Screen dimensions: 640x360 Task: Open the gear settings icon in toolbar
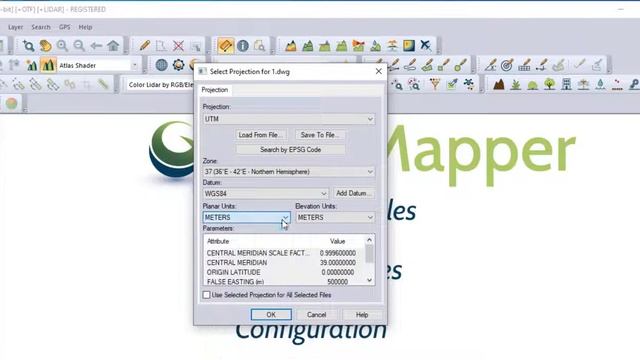[178, 65]
